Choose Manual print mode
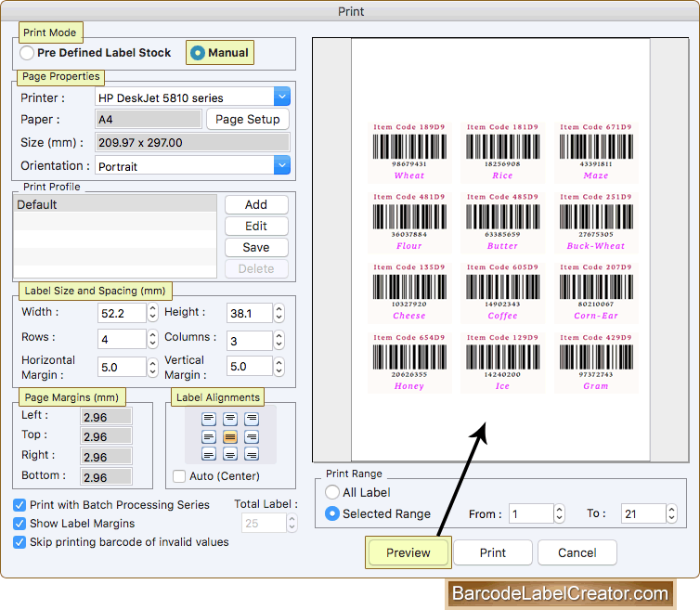This screenshot has width=700, height=610. coord(198,53)
